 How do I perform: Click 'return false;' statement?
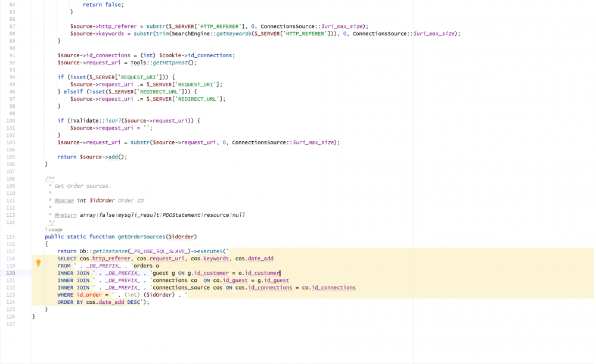[x=103, y=5]
